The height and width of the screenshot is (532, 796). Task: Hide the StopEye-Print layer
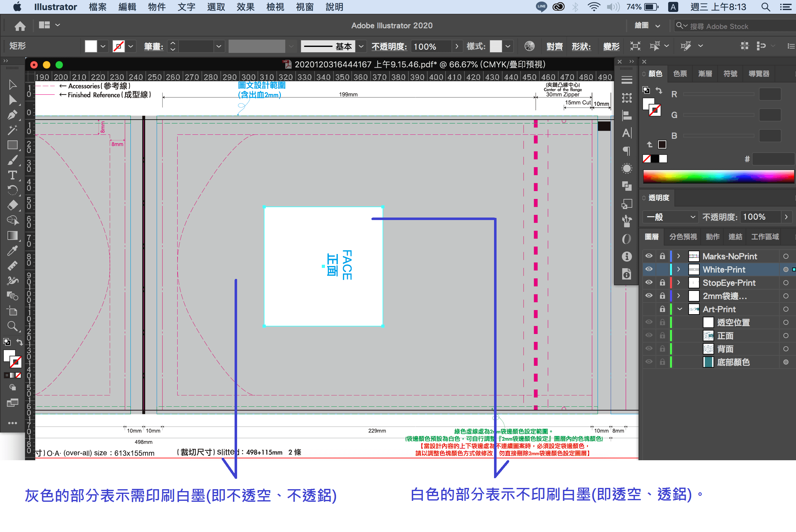[649, 283]
